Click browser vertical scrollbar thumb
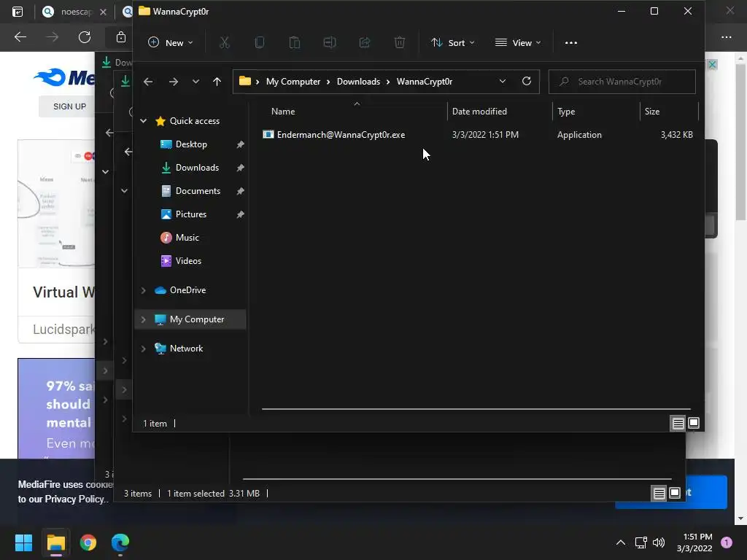 (740, 142)
